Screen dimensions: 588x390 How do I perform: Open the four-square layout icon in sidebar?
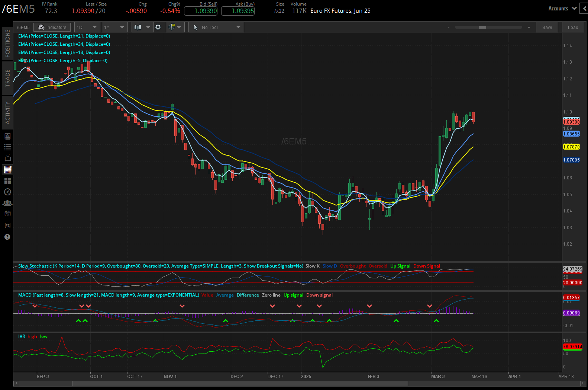click(7, 181)
